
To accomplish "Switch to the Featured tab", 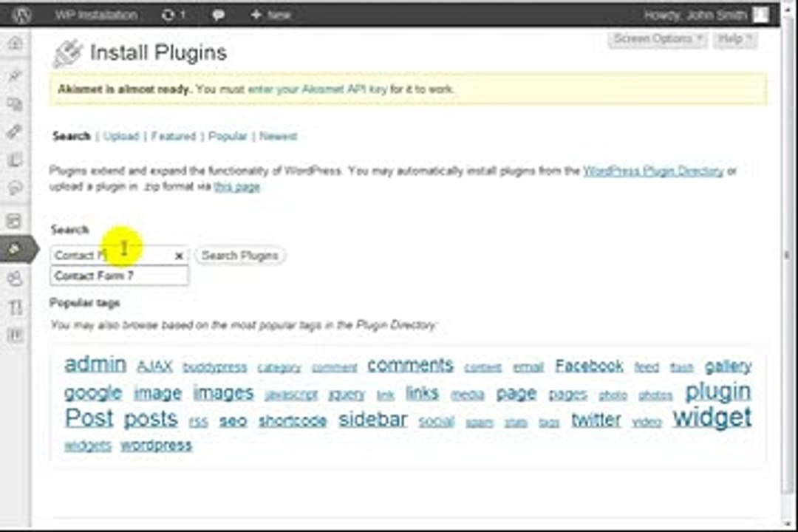I will pyautogui.click(x=174, y=137).
